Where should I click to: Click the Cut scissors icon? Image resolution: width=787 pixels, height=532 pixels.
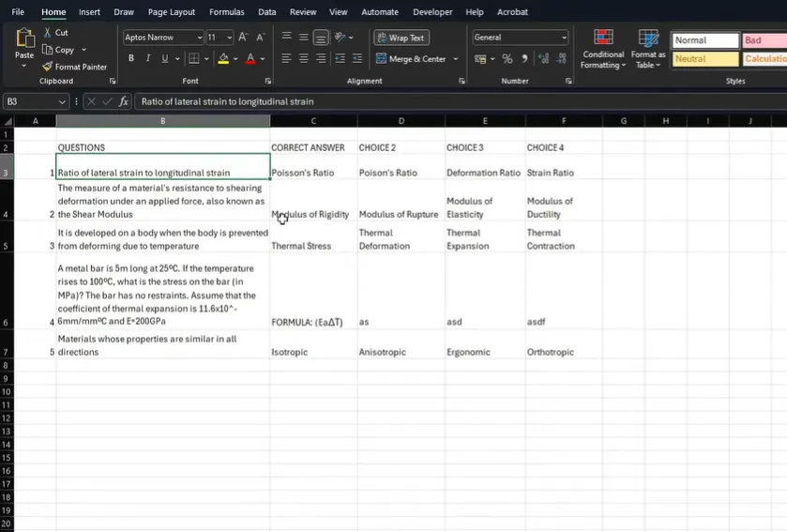click(48, 33)
